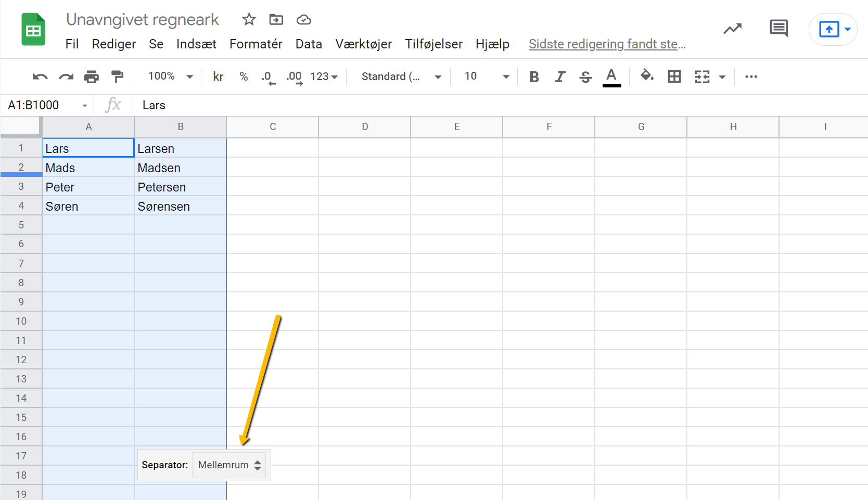
Task: Select the paint format tool
Action: (118, 76)
